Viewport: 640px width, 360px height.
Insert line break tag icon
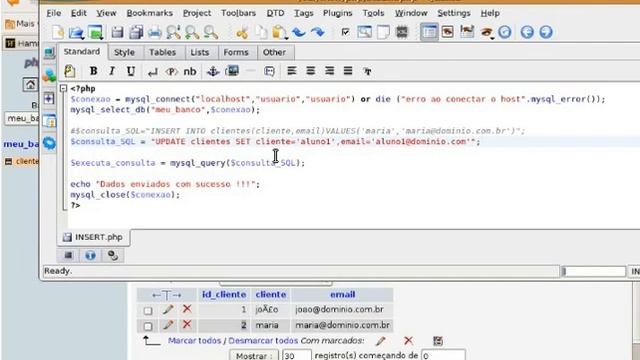[153, 72]
